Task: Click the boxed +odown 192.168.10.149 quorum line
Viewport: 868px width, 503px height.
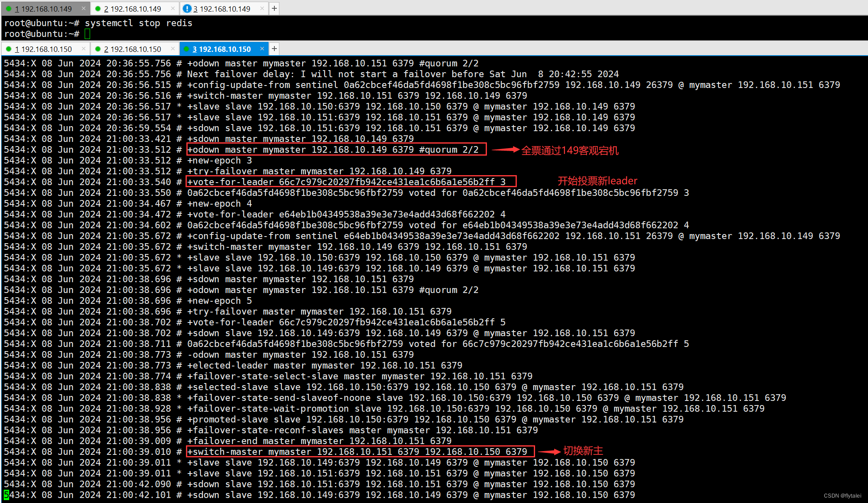Action: (x=336, y=149)
